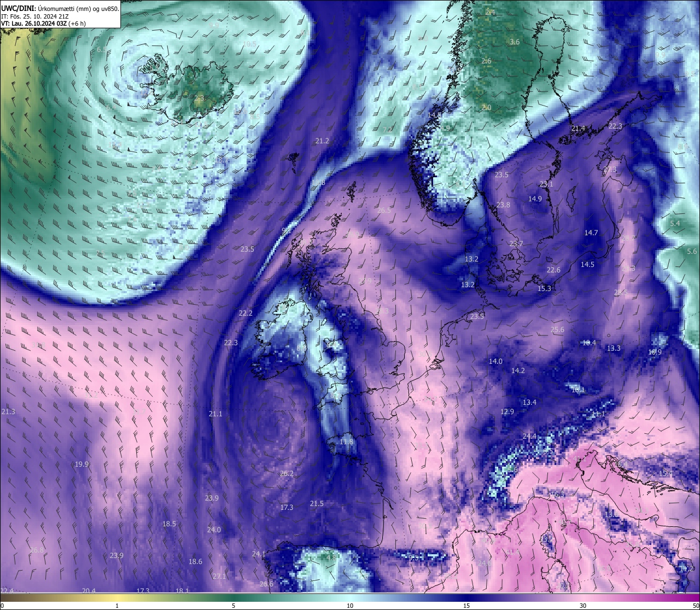The image size is (700, 610).
Task: Click the 5.6 value at the right edge
Action: 692,252
